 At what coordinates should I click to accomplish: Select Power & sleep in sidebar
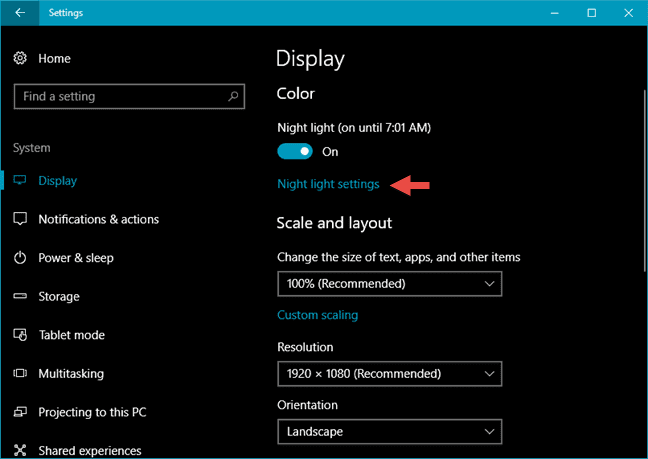pos(76,258)
